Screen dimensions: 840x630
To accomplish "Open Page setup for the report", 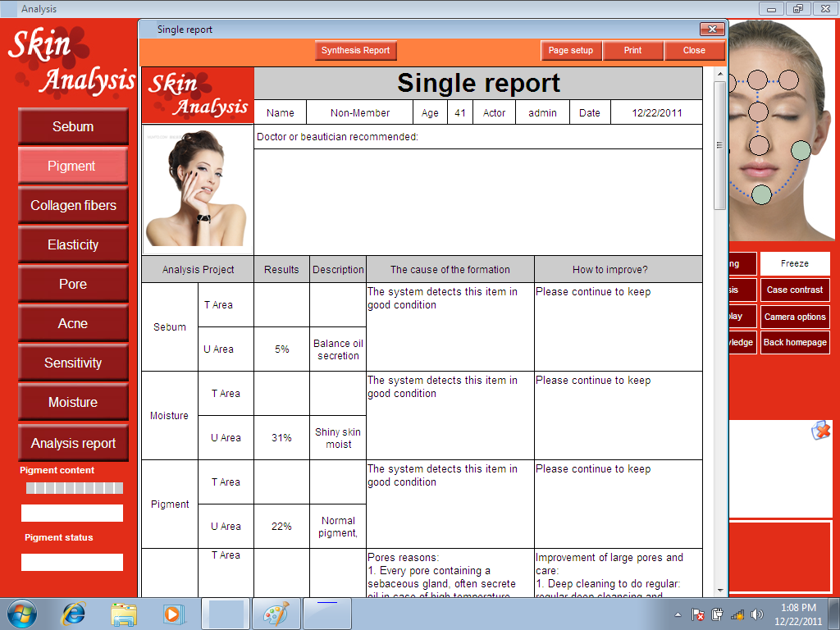I will click(x=571, y=51).
